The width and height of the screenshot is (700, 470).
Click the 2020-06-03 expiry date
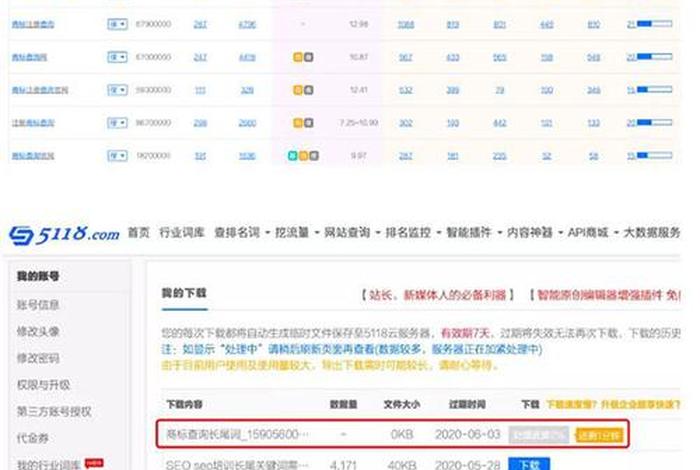pos(467,434)
